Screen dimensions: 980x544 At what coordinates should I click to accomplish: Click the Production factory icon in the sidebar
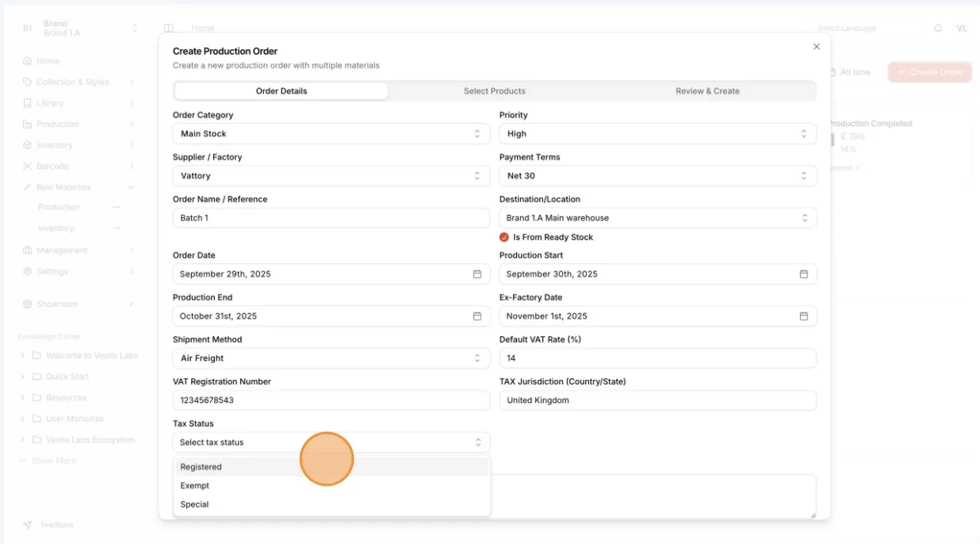28,125
